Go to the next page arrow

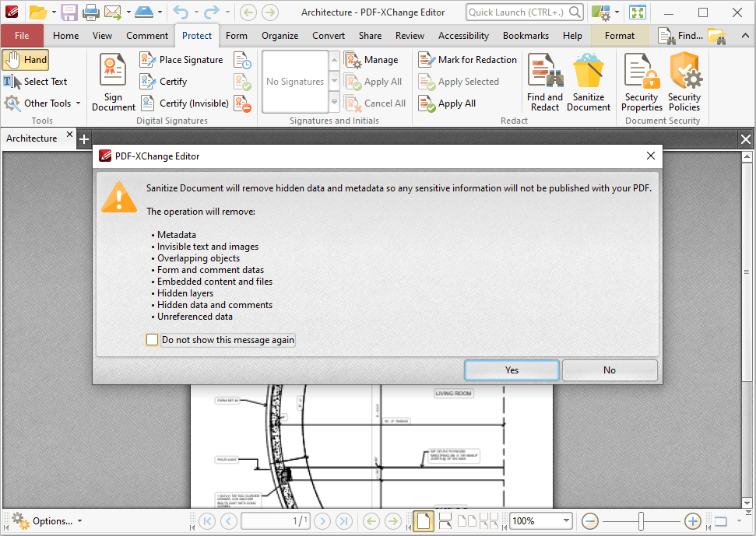pyautogui.click(x=323, y=521)
